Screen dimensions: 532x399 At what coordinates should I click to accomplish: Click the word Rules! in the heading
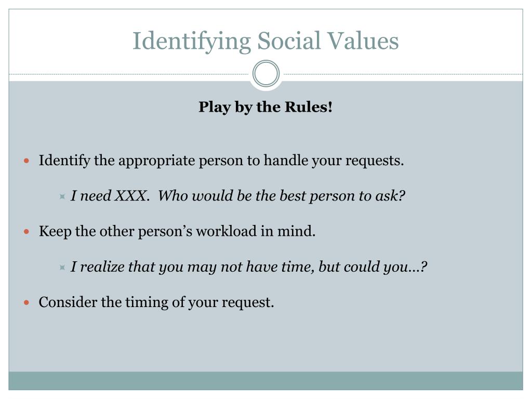point(309,107)
